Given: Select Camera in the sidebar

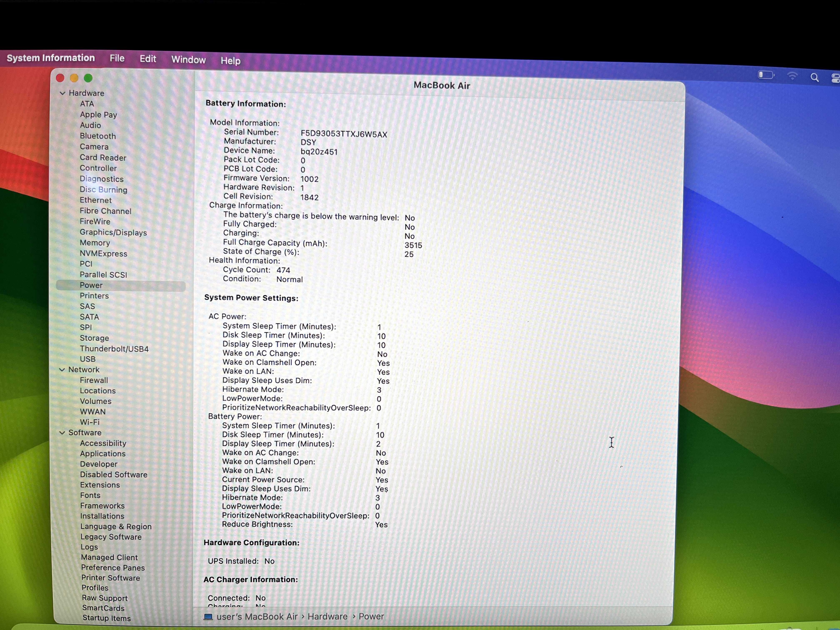Looking at the screenshot, I should point(94,147).
